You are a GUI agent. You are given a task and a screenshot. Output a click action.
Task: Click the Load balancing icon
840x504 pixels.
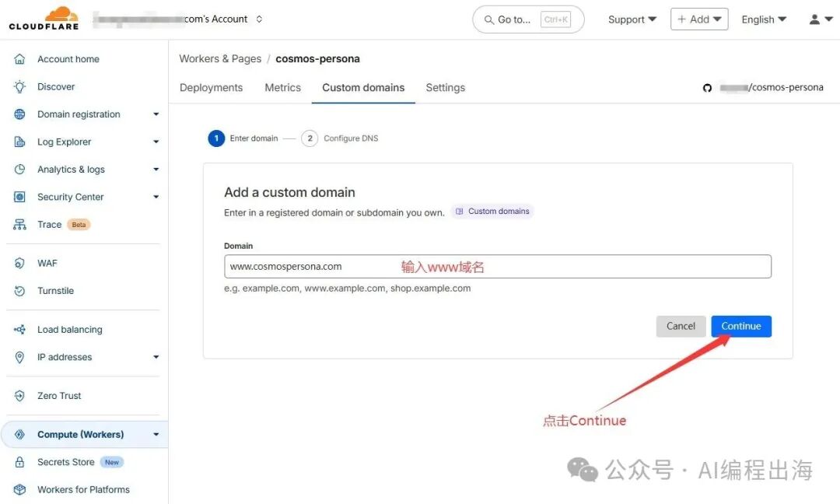tap(19, 330)
